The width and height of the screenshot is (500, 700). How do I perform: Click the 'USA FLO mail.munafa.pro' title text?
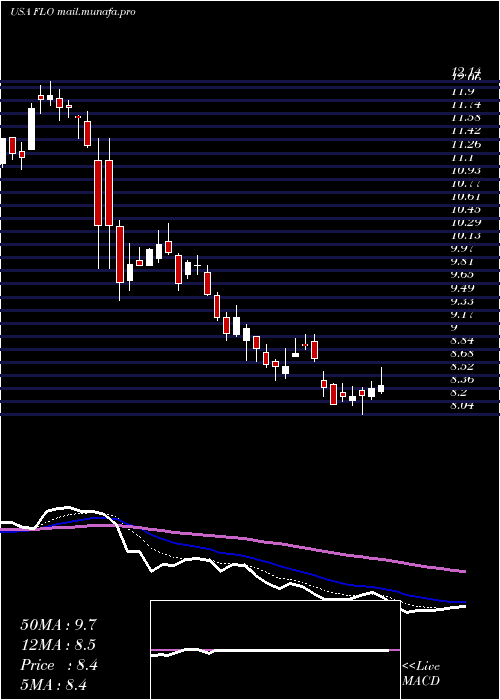(x=73, y=12)
